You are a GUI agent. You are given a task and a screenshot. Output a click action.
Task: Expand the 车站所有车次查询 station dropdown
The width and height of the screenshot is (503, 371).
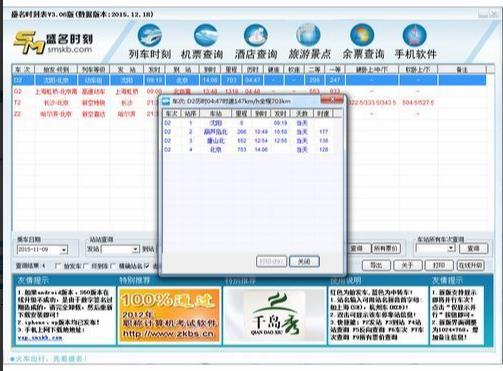point(451,248)
